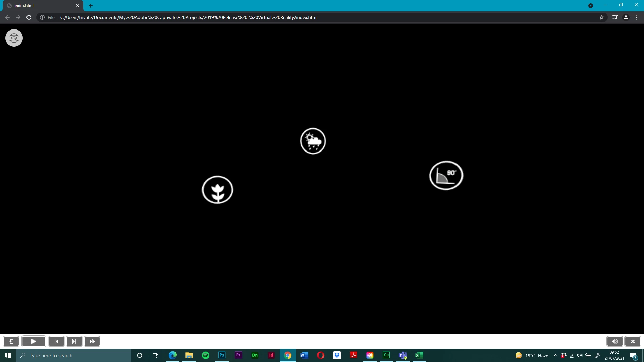
Task: Expand the system tray hidden icons
Action: click(555, 355)
